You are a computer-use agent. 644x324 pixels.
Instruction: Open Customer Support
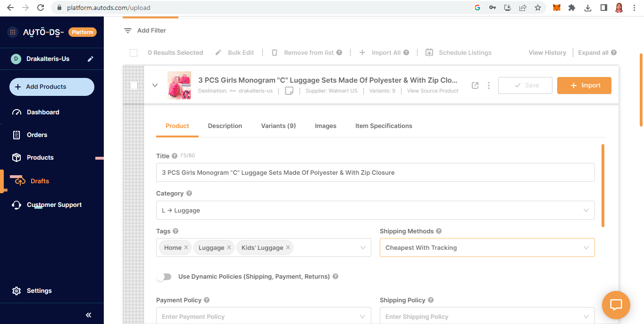pyautogui.click(x=54, y=205)
